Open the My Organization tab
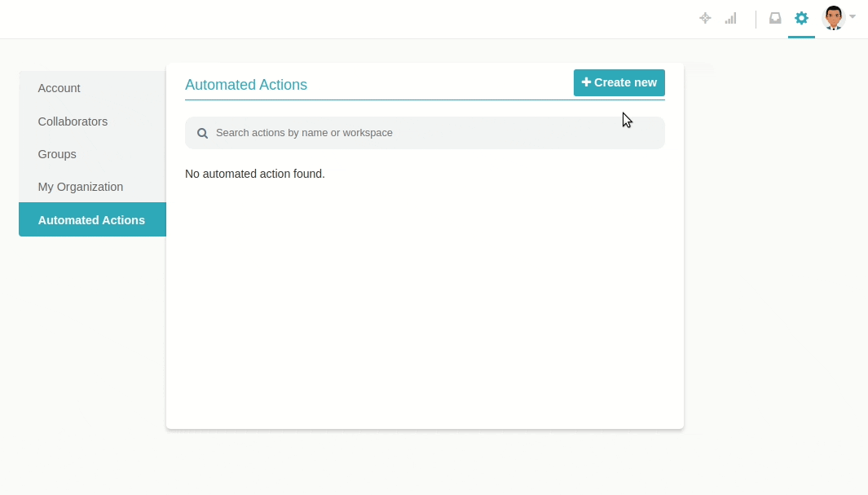 point(92,187)
